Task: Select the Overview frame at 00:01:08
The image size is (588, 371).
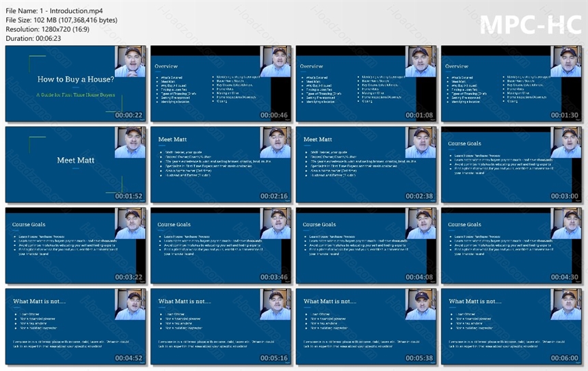Action: (366, 83)
